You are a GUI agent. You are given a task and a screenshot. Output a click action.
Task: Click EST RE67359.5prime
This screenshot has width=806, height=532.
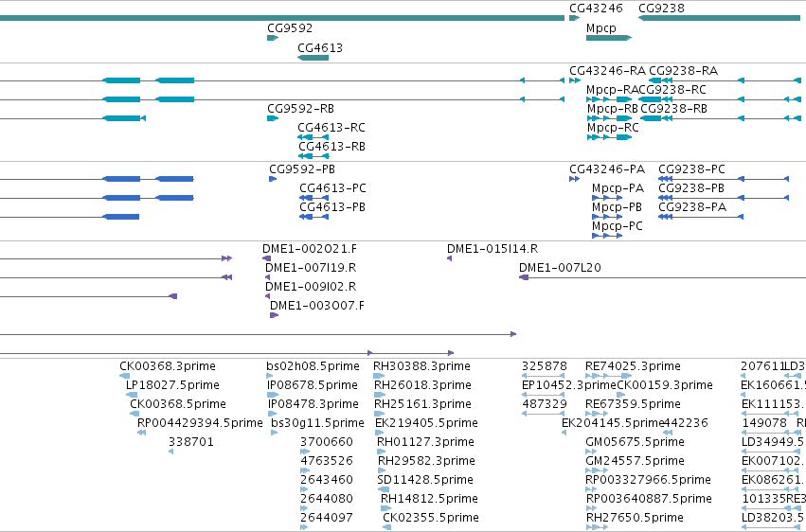click(x=633, y=404)
